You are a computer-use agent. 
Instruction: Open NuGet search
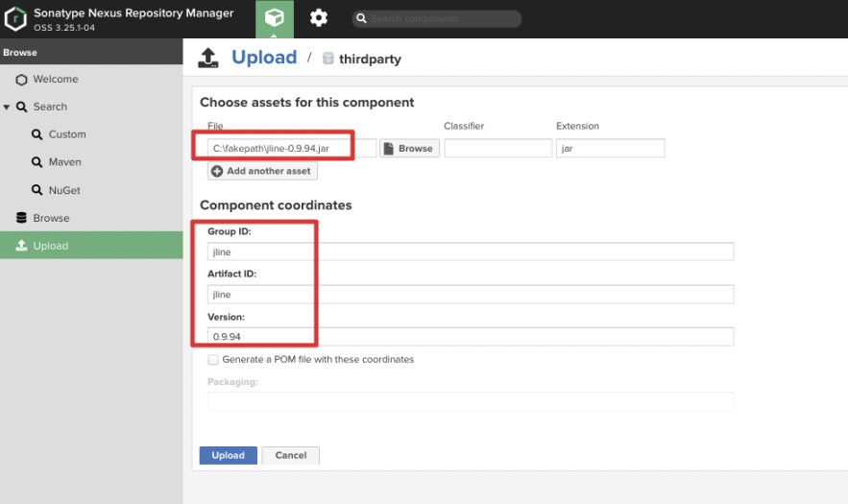tap(64, 190)
